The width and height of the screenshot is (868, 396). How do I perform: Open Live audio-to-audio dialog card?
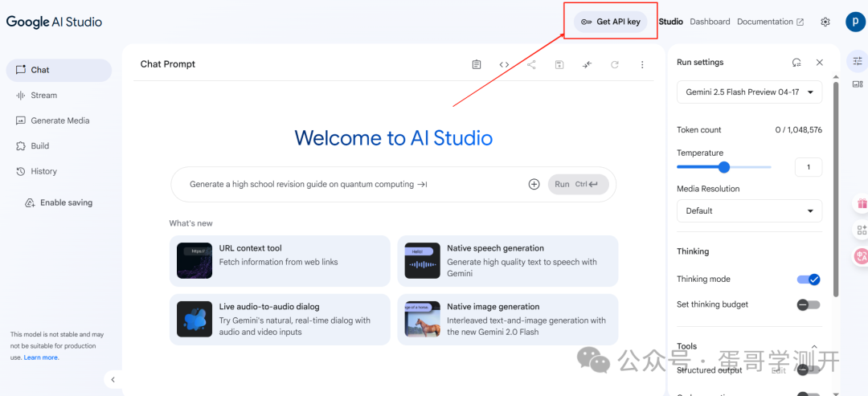tap(280, 319)
